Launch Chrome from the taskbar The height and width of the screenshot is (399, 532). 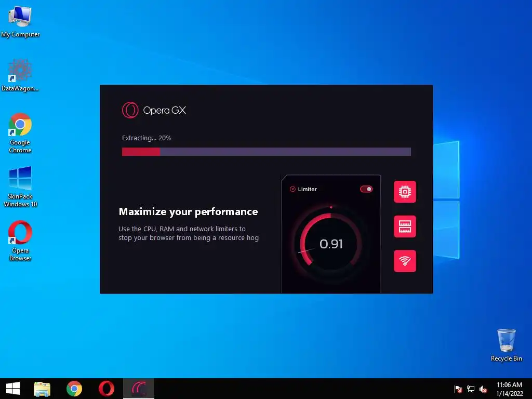(x=74, y=389)
